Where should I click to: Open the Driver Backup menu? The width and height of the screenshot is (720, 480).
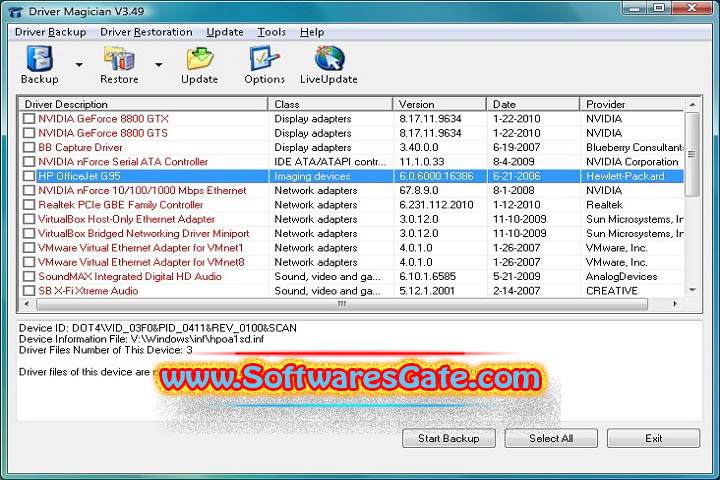point(51,32)
